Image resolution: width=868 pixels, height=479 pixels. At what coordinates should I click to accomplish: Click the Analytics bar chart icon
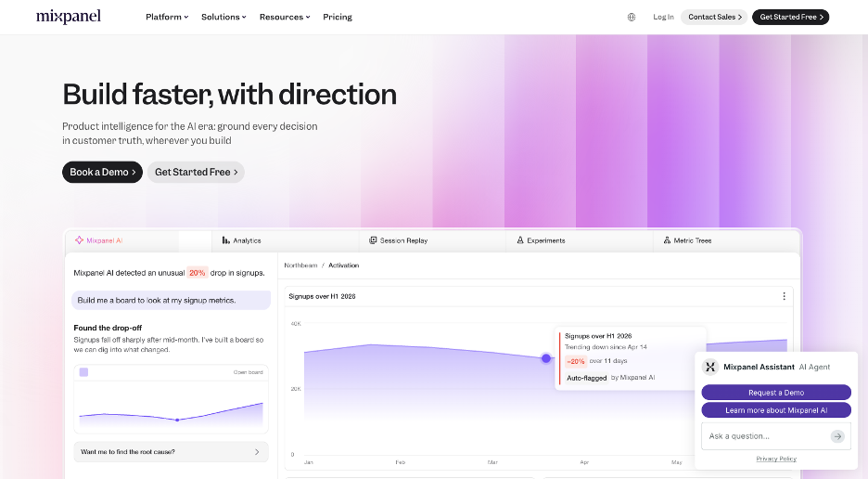226,240
